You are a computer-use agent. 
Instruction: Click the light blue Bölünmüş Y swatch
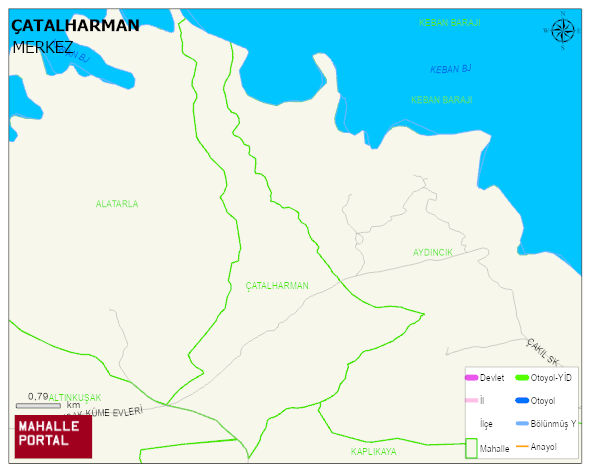tap(522, 424)
